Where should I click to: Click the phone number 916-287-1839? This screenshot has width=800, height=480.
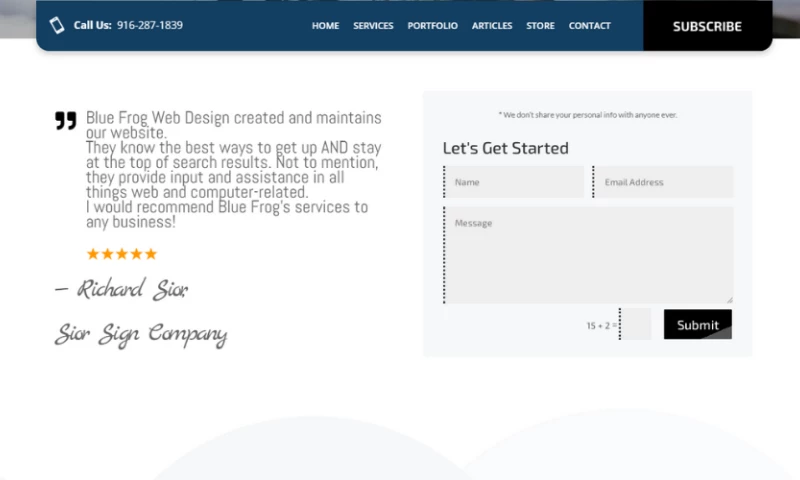point(150,26)
